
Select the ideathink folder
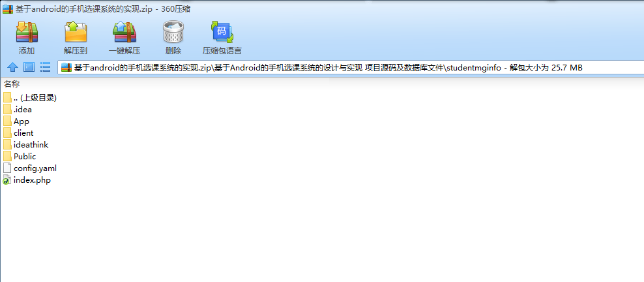[25, 145]
